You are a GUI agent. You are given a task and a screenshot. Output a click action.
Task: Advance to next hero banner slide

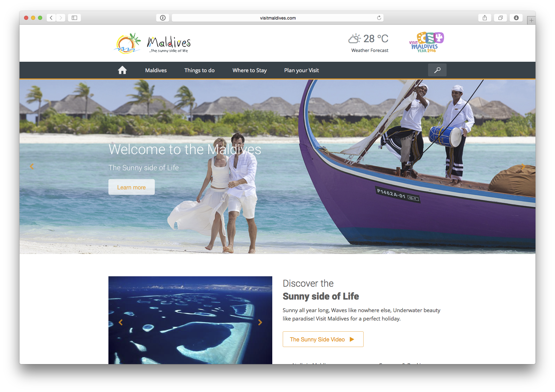pyautogui.click(x=523, y=167)
